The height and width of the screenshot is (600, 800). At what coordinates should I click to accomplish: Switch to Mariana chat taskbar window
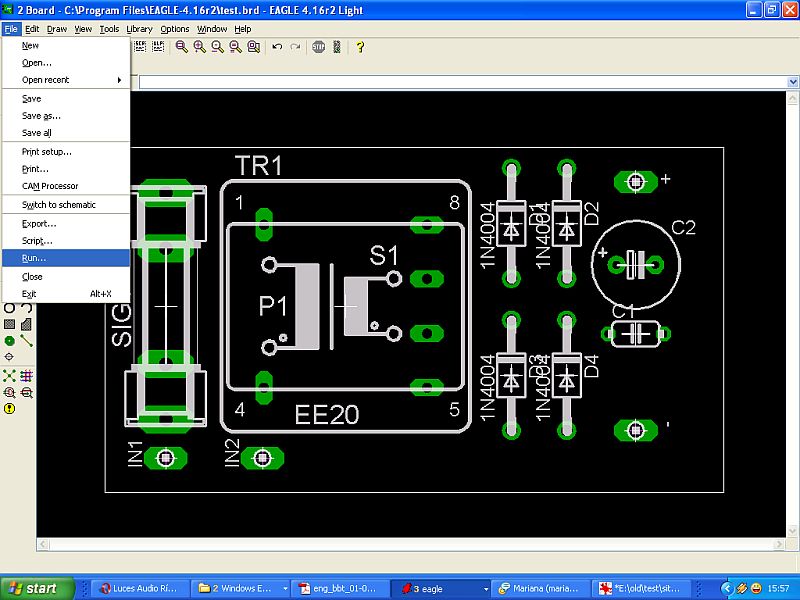541,589
